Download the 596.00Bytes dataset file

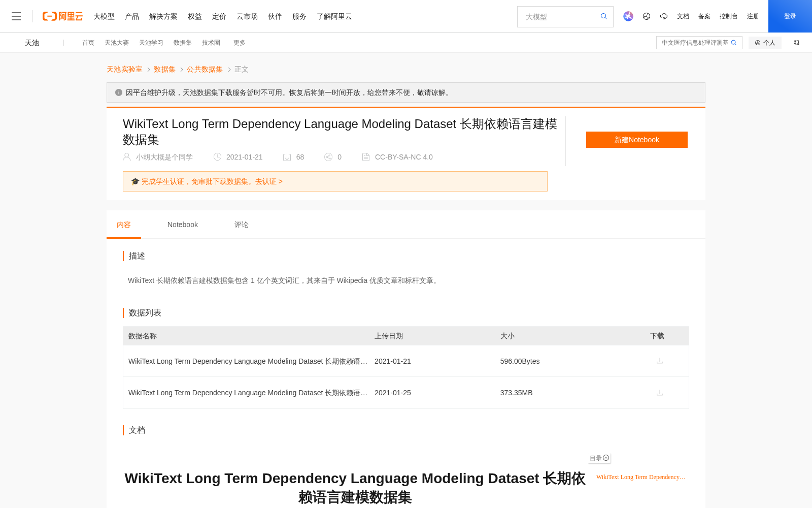point(660,361)
